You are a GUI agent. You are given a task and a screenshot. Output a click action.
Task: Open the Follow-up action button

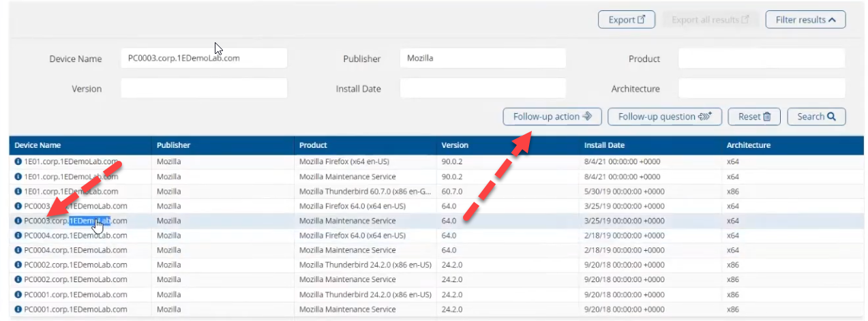click(x=552, y=117)
